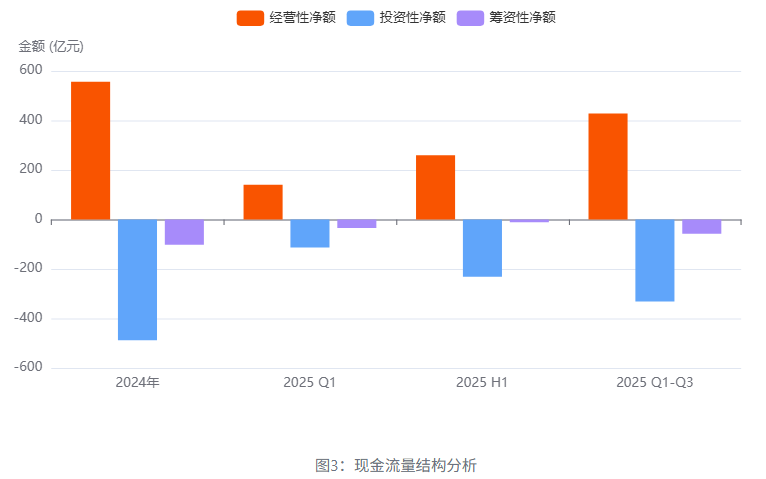
Task: Click the 2025 Q1 axis label
Action: coord(310,382)
